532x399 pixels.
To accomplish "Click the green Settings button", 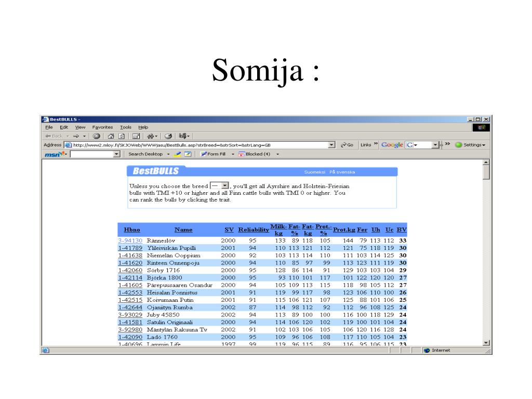I will tap(469, 145).
